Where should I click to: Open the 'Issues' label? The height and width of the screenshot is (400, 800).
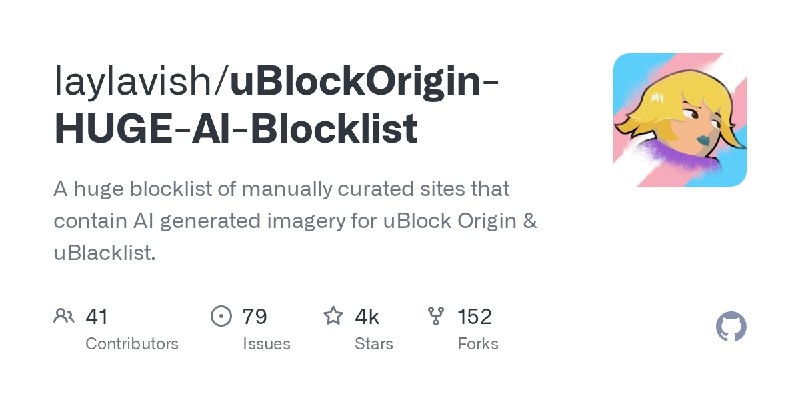[266, 343]
